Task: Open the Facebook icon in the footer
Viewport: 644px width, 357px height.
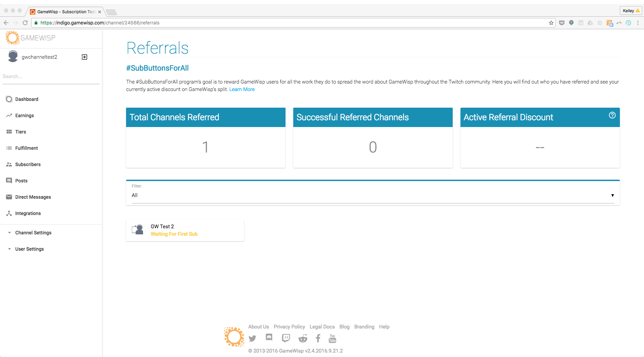Action: [318, 338]
